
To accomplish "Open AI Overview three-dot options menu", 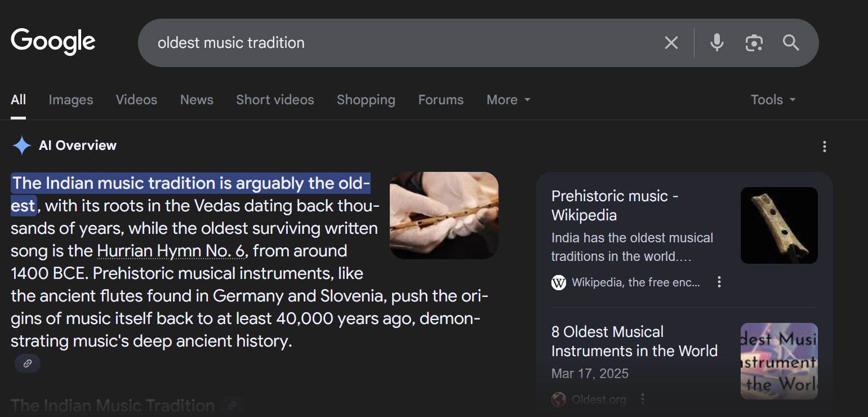I will [x=824, y=147].
